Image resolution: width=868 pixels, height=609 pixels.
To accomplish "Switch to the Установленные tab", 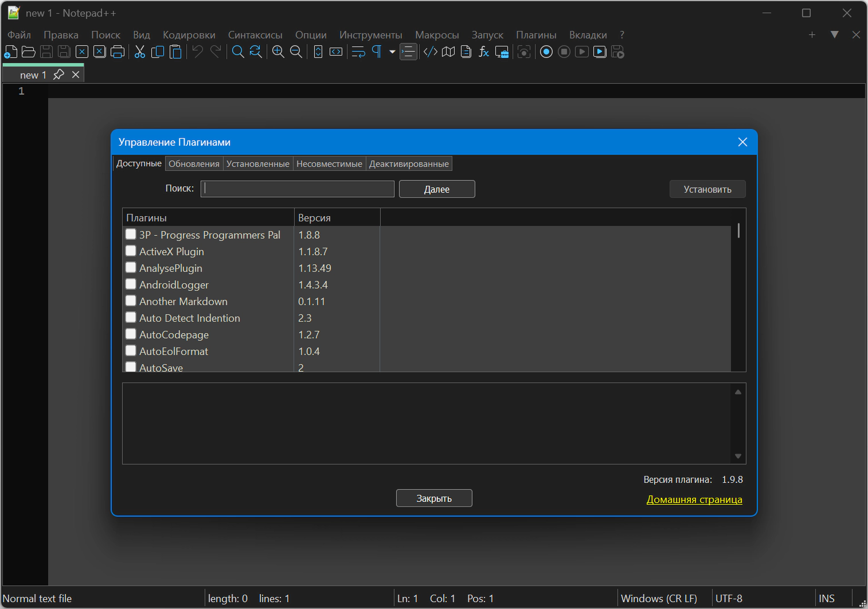I will click(258, 163).
